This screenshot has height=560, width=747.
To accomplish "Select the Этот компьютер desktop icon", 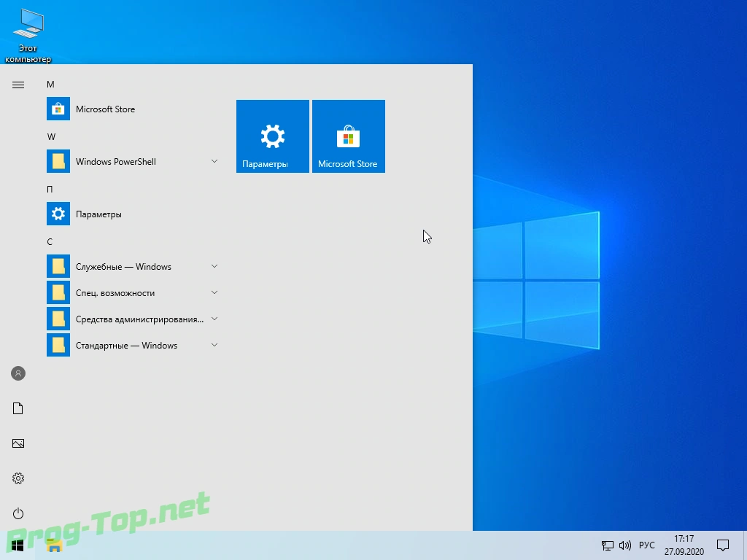I will pyautogui.click(x=28, y=34).
